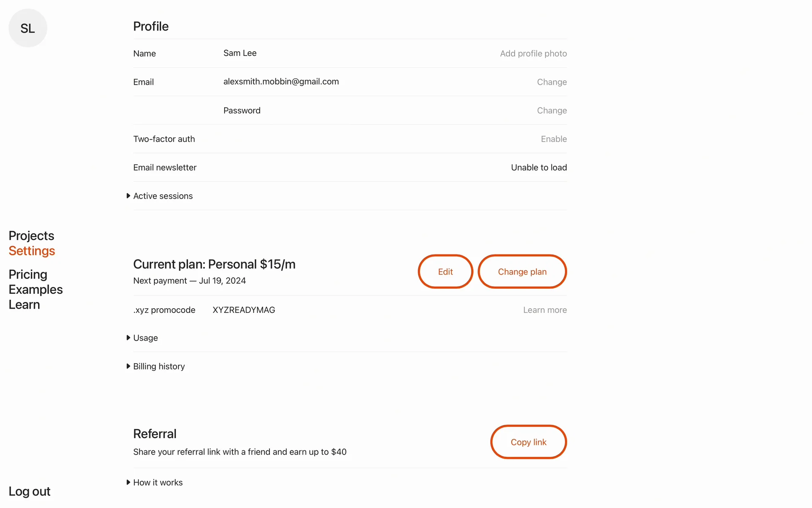The image size is (812, 508).
Task: Open the Learn page
Action: click(x=24, y=305)
